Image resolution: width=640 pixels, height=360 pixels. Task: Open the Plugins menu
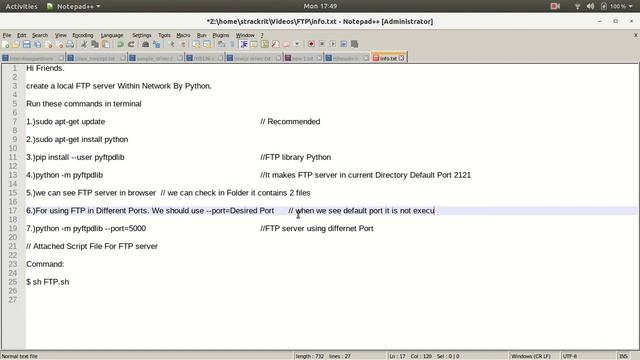pos(221,36)
